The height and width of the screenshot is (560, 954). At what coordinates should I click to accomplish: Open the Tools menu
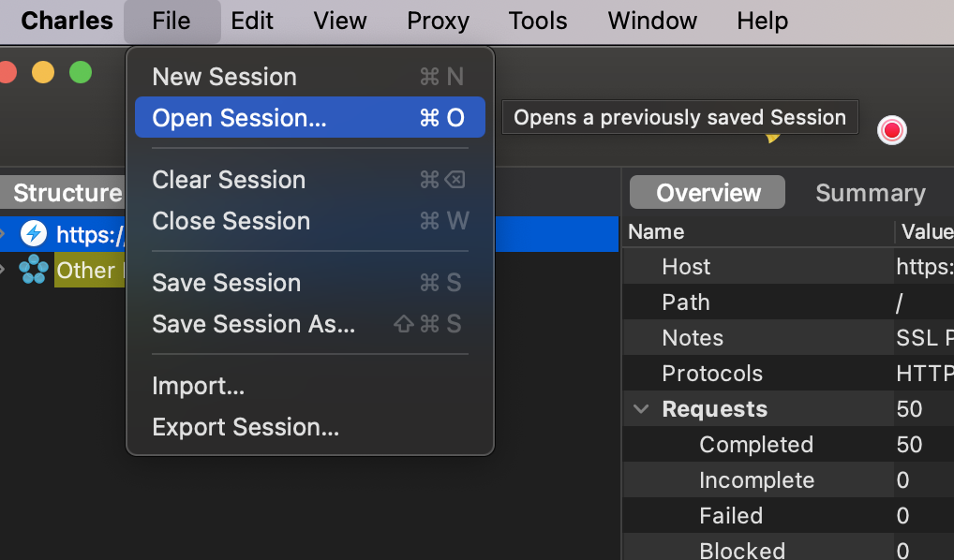(538, 21)
